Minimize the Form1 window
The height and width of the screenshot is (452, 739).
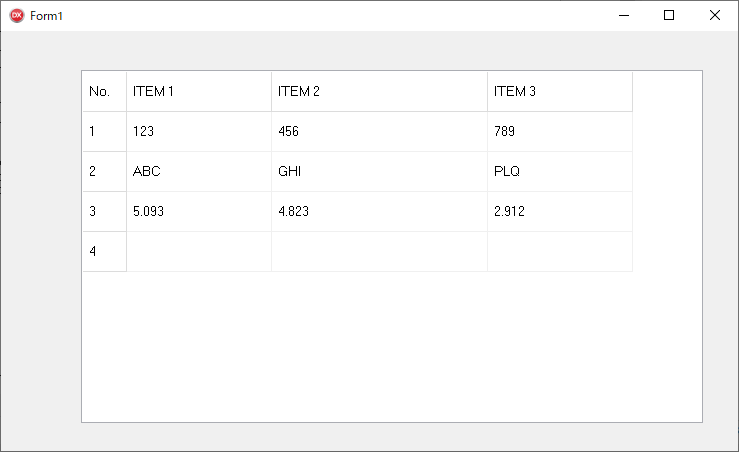point(624,16)
